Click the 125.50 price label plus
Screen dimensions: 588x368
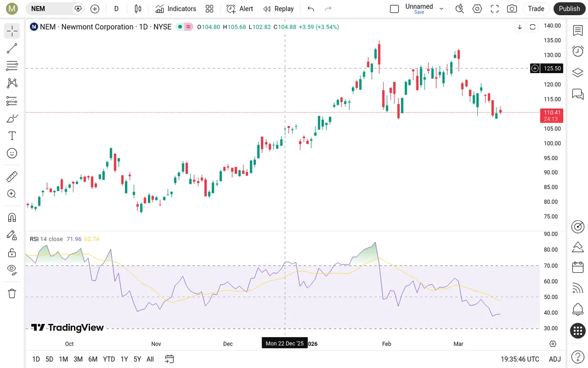click(x=535, y=69)
